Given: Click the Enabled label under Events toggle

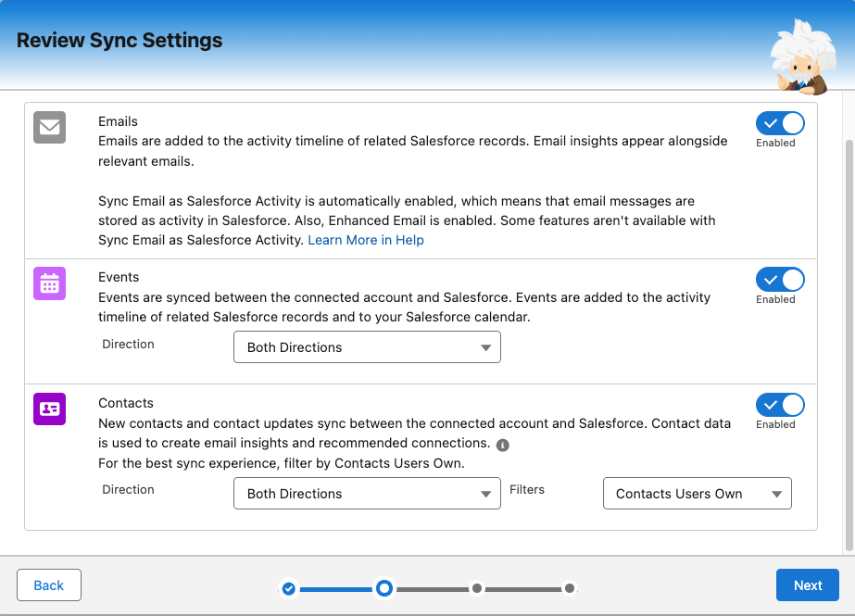Looking at the screenshot, I should tap(775, 299).
